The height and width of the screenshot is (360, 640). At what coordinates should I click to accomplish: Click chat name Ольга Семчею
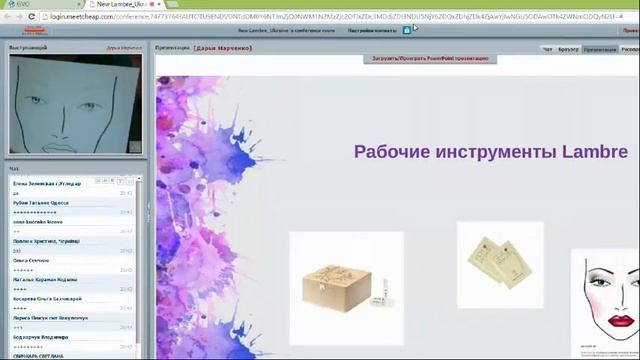[x=31, y=260]
